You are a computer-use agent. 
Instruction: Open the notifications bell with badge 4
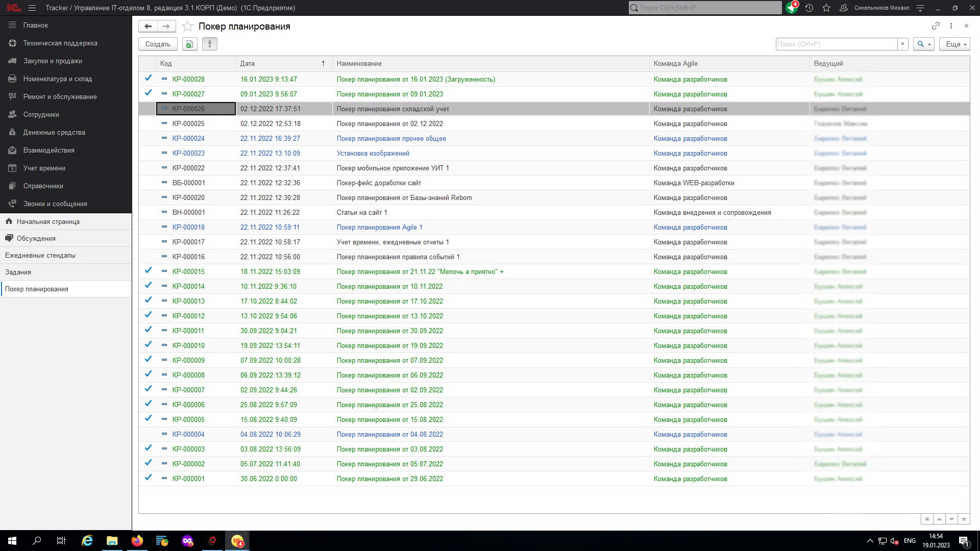point(792,8)
